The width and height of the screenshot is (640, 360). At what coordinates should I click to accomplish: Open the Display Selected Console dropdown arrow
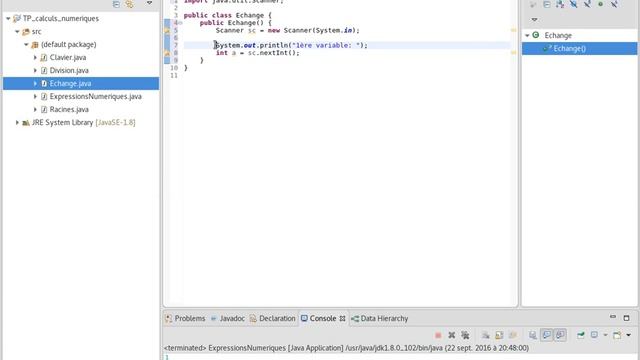click(605, 335)
